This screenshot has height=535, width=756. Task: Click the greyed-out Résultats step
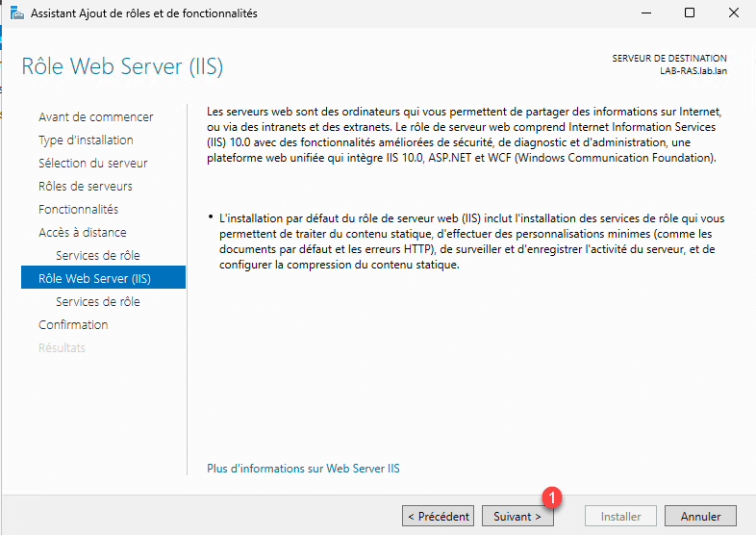tap(62, 347)
